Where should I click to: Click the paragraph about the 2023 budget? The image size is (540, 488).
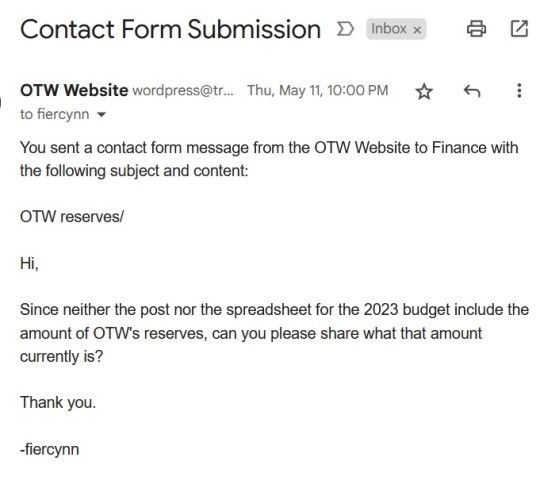[274, 333]
